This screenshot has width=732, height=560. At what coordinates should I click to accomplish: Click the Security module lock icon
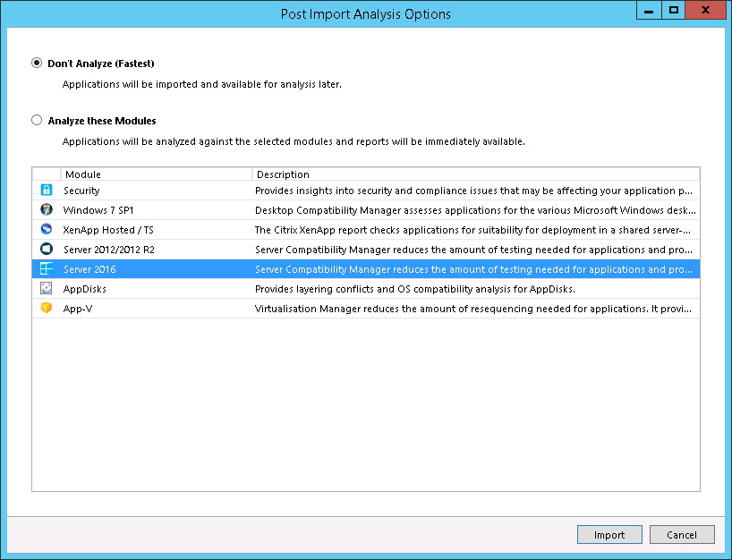pyautogui.click(x=47, y=191)
